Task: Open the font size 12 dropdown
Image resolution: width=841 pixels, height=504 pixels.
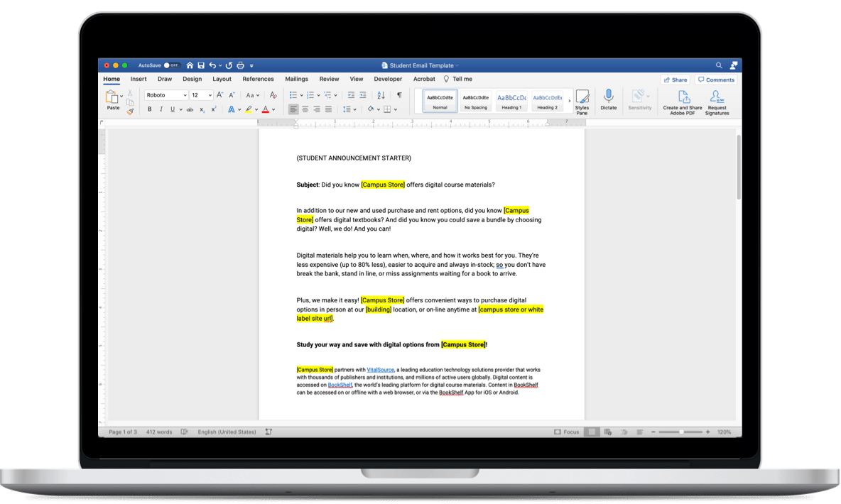Action: [x=210, y=95]
